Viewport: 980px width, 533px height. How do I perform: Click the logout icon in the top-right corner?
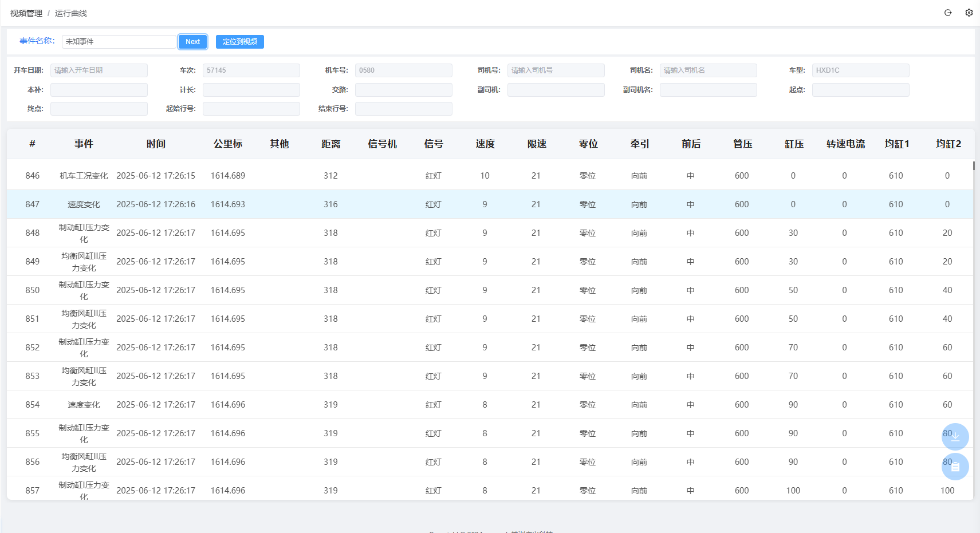(x=947, y=12)
